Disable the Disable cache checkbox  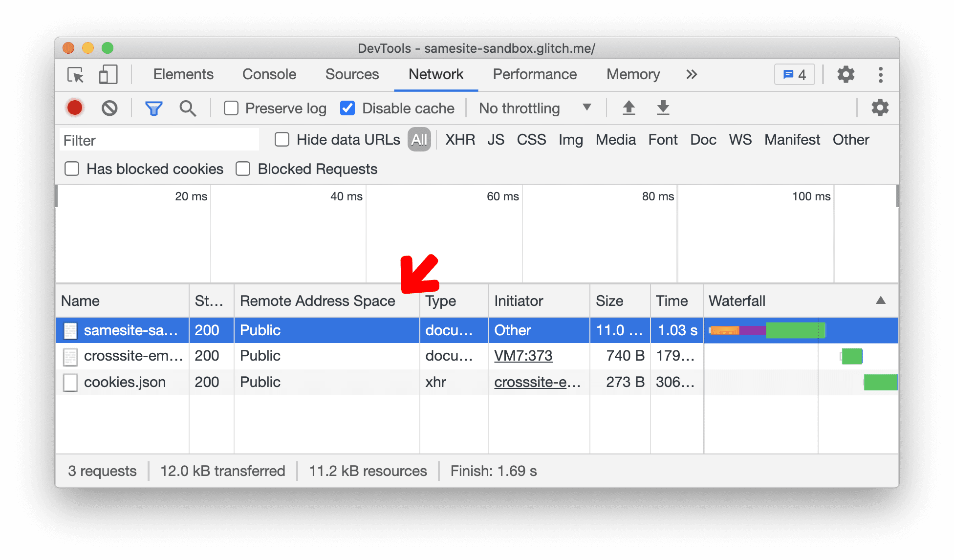346,108
